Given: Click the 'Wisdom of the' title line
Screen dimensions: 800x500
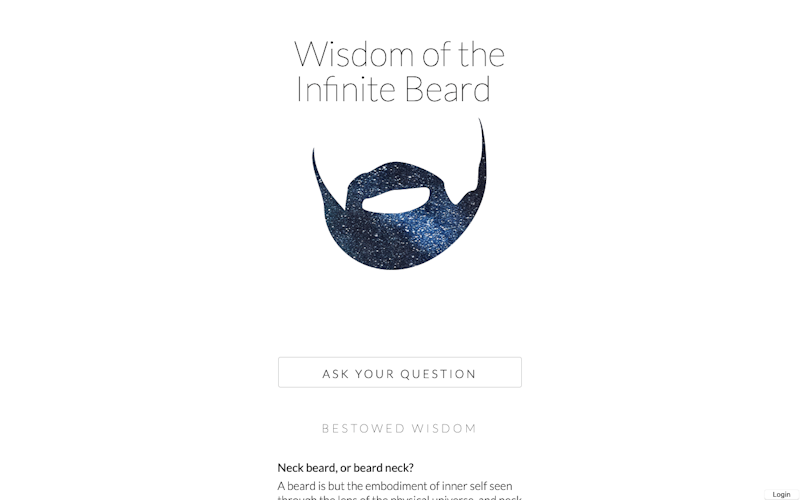Looking at the screenshot, I should (399, 54).
